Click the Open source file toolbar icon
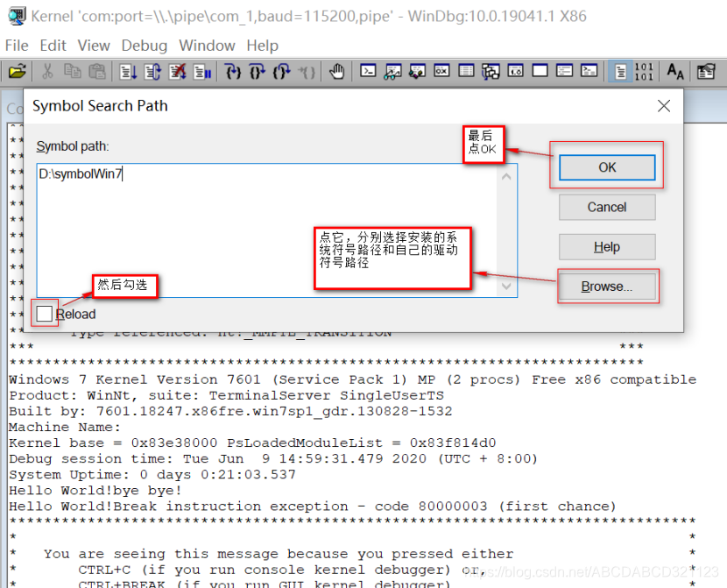This screenshot has height=588, width=727. coord(18,71)
